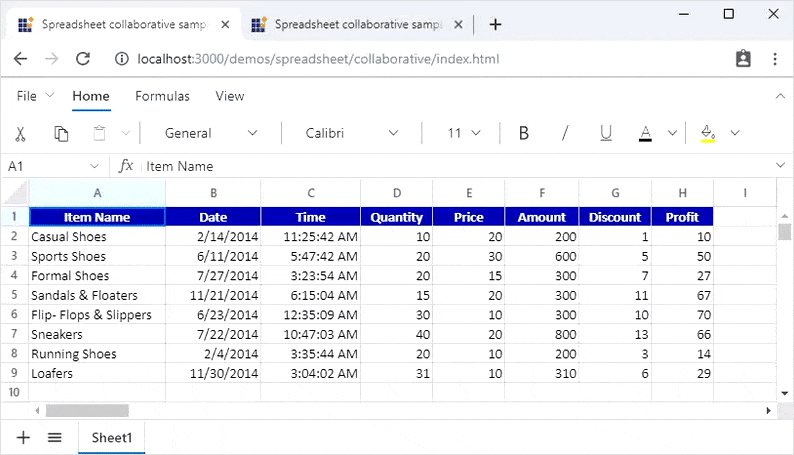Toggle Italic formatting

click(x=565, y=133)
